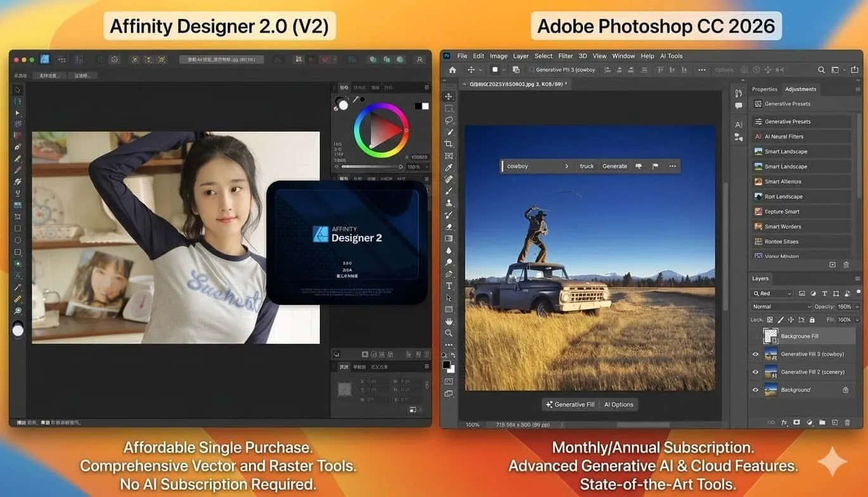
Task: Select the Move tool in Photoshop toolbar
Action: (x=449, y=96)
